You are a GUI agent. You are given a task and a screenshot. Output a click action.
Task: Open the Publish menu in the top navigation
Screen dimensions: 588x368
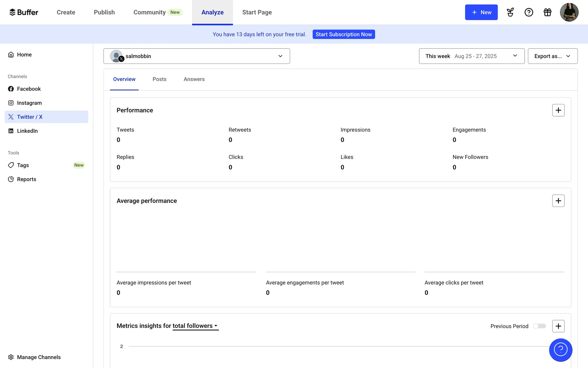coord(104,12)
